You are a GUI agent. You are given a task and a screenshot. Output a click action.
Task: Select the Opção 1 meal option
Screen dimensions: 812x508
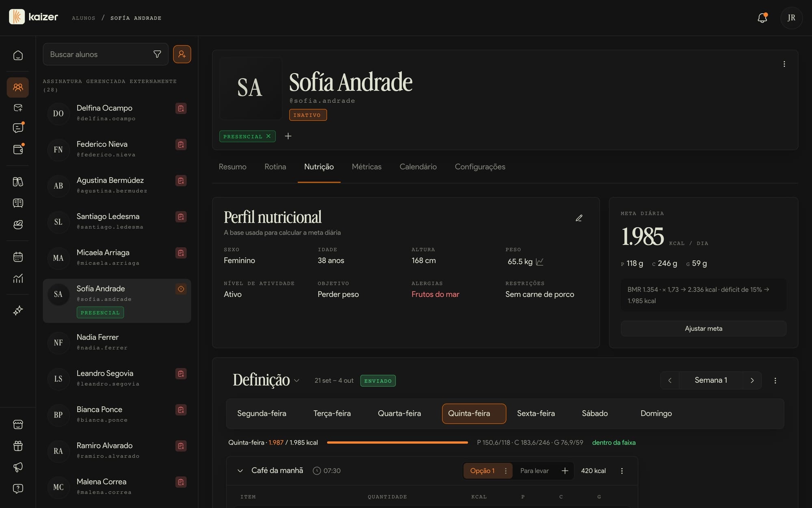482,471
